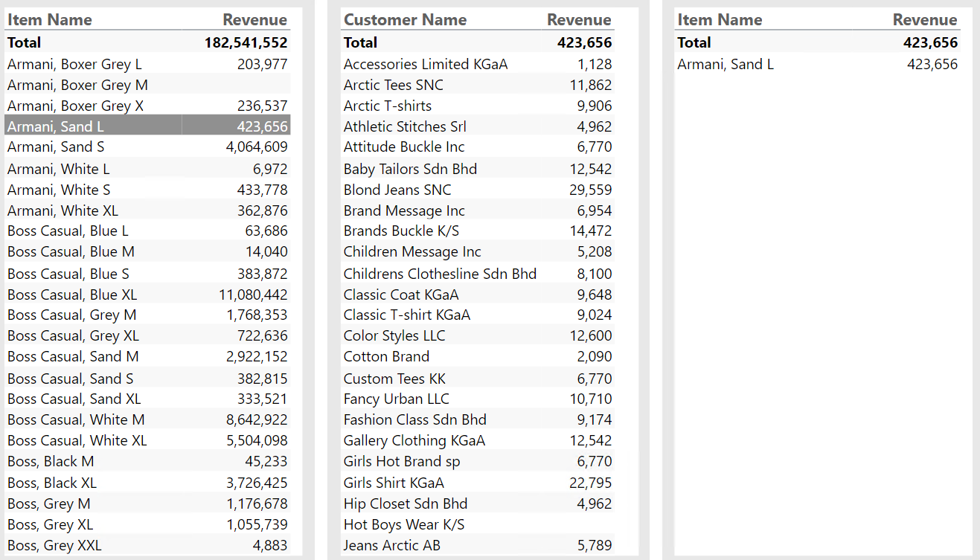The height and width of the screenshot is (560, 980).
Task: Select Boss Casual, White XL item
Action: point(77,440)
